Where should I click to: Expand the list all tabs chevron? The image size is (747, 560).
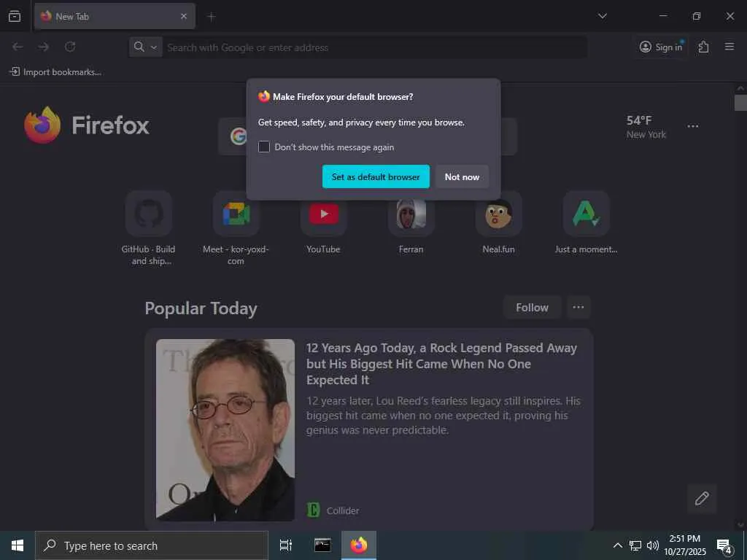point(602,16)
